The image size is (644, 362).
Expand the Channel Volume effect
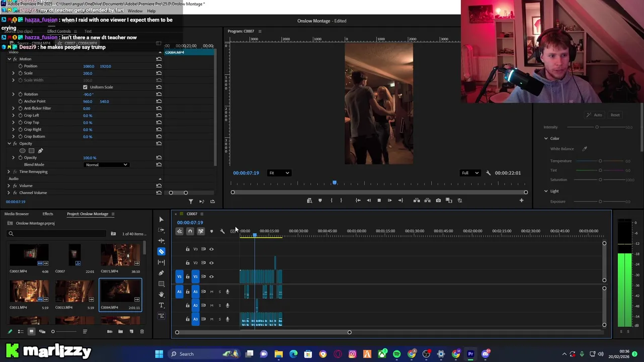pyautogui.click(x=9, y=193)
